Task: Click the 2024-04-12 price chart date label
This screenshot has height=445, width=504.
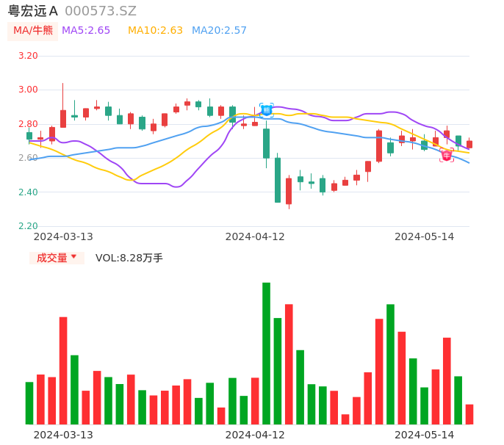Action: (x=255, y=236)
